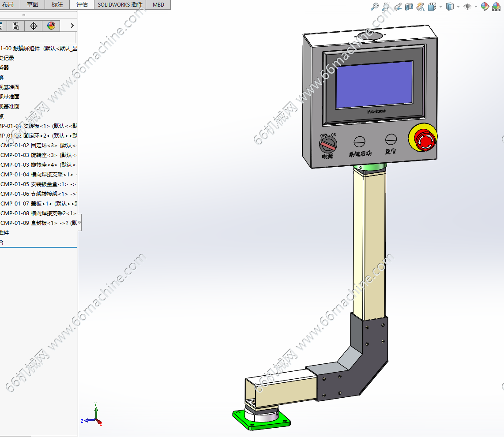This screenshot has width=504, height=437.
Task: Select CMP-01-02 固定环<3> in tree
Action: 38,146
